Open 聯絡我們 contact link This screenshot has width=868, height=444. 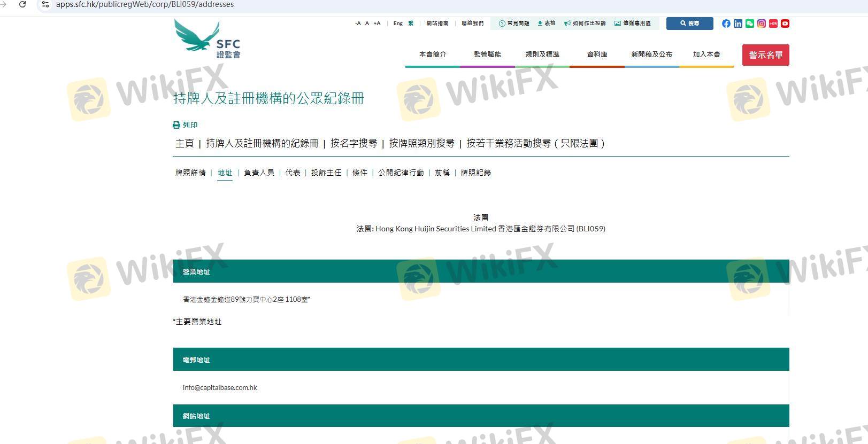473,24
